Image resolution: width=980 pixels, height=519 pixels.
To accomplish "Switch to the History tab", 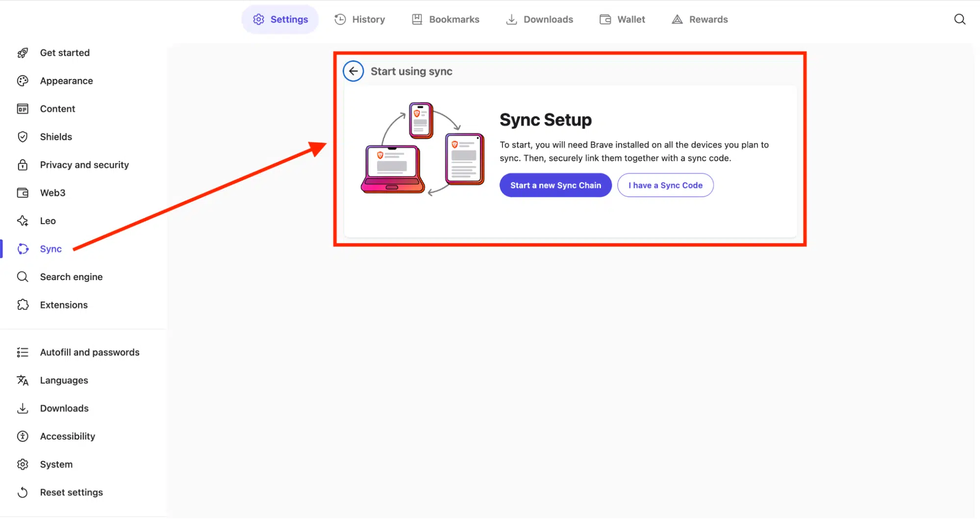I will [x=359, y=19].
